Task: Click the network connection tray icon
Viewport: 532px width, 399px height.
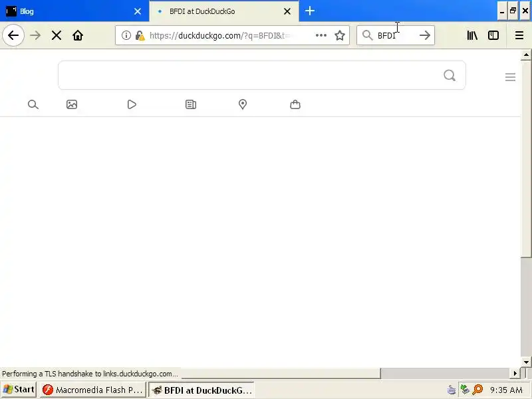Action: pos(464,390)
